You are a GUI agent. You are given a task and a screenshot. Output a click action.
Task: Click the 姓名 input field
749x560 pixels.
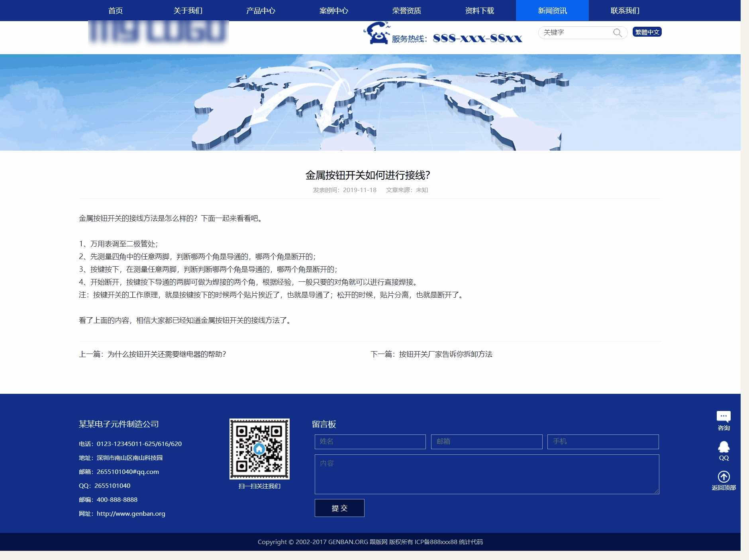coord(370,442)
